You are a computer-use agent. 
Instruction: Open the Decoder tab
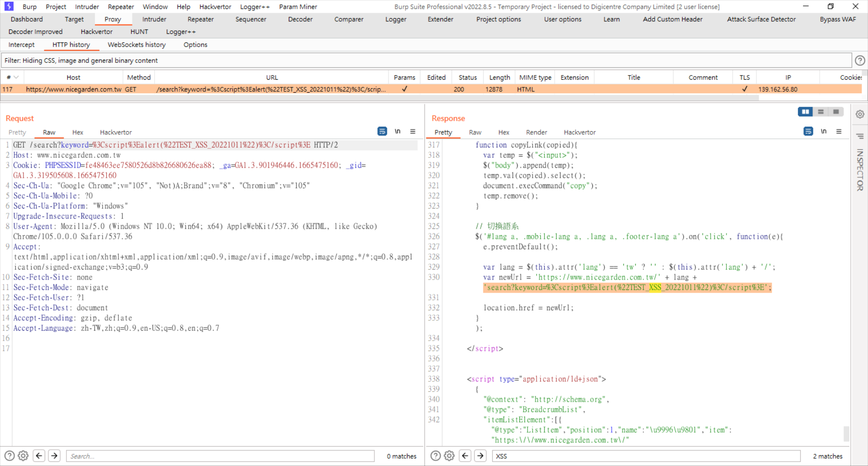[300, 19]
